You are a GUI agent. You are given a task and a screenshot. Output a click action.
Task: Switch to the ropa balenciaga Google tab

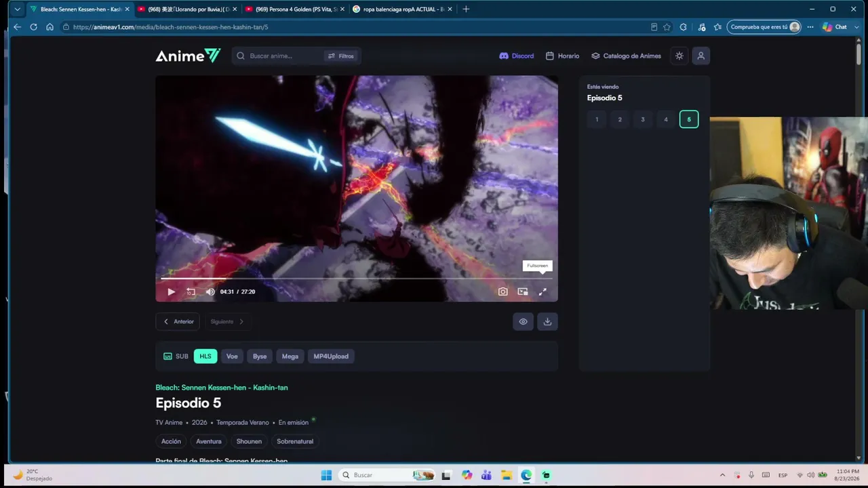(x=403, y=9)
